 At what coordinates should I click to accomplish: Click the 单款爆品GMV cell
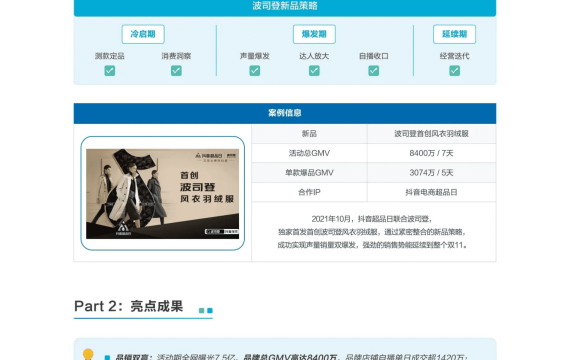(x=309, y=173)
